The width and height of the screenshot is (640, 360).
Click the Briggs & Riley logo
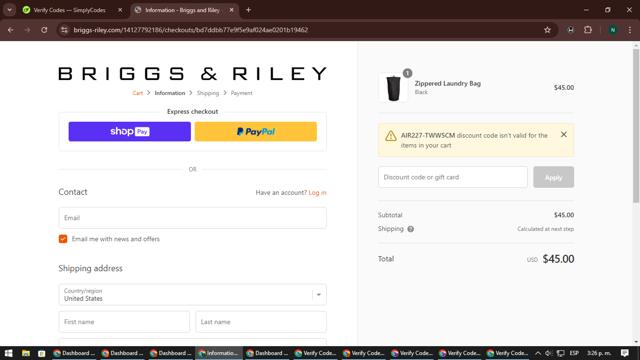click(x=192, y=73)
